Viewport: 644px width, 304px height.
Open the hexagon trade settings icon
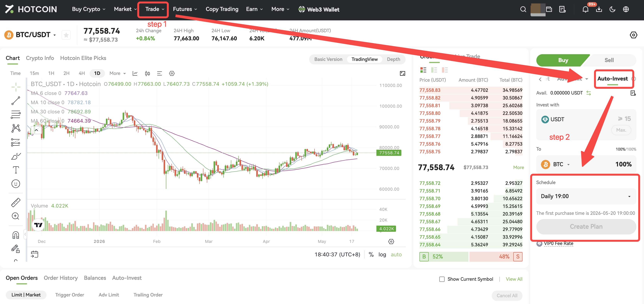coord(633,35)
